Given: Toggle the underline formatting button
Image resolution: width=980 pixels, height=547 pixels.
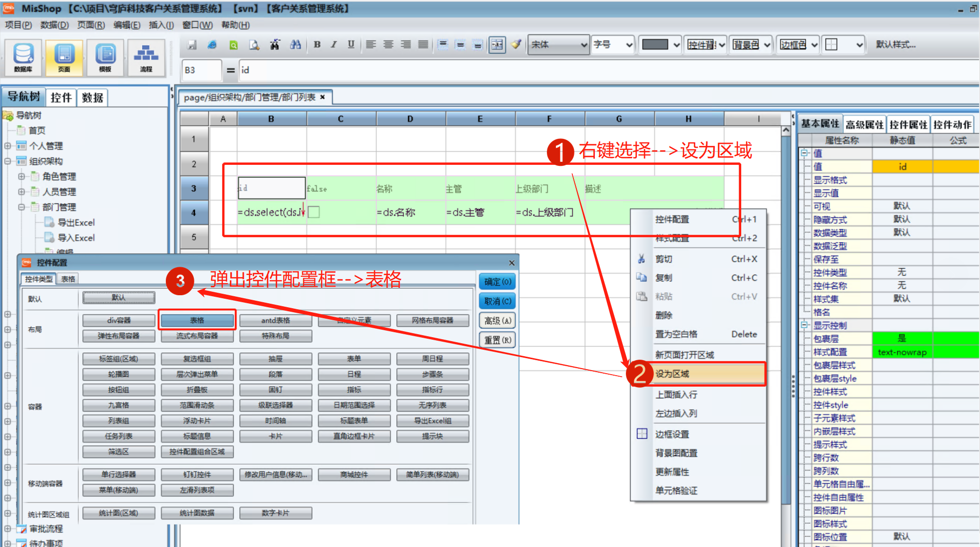Looking at the screenshot, I should (x=351, y=45).
